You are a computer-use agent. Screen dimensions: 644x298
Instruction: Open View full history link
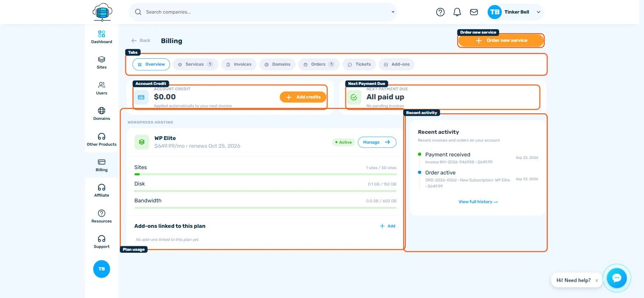tap(478, 202)
